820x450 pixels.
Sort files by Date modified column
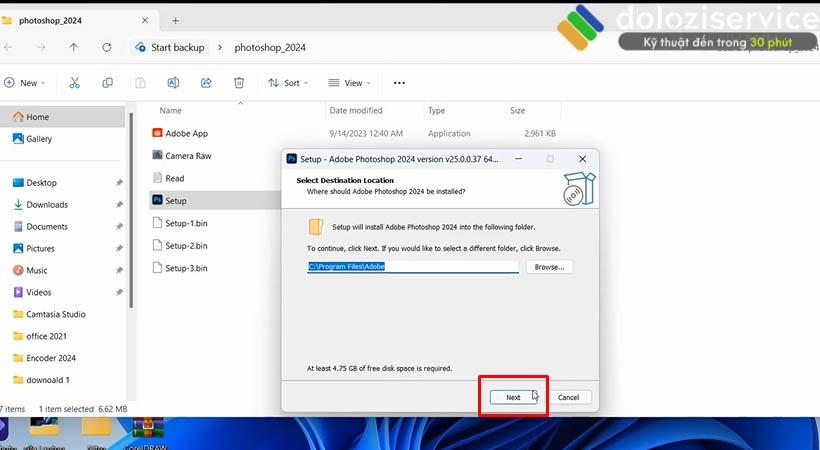click(x=356, y=110)
